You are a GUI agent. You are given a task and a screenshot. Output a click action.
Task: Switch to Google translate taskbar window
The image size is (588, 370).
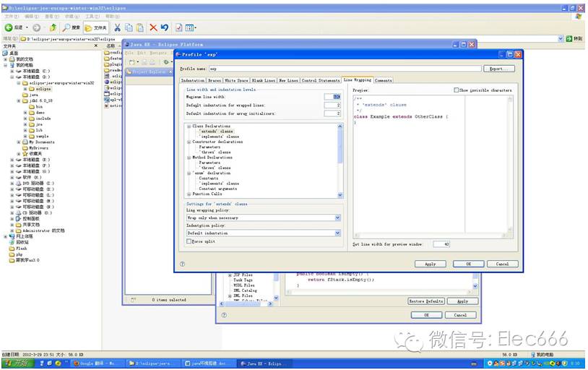[96, 363]
